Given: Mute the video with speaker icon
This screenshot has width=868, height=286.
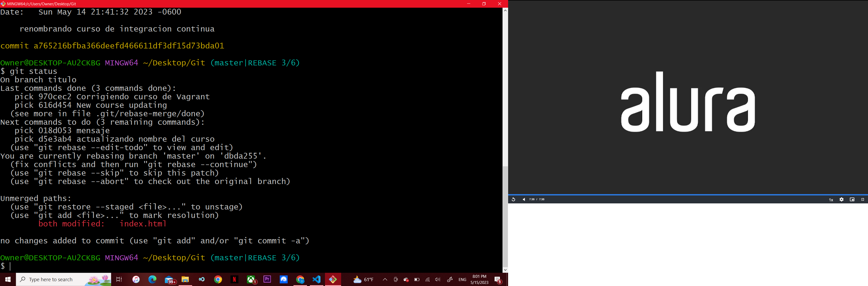Looking at the screenshot, I should [x=524, y=199].
